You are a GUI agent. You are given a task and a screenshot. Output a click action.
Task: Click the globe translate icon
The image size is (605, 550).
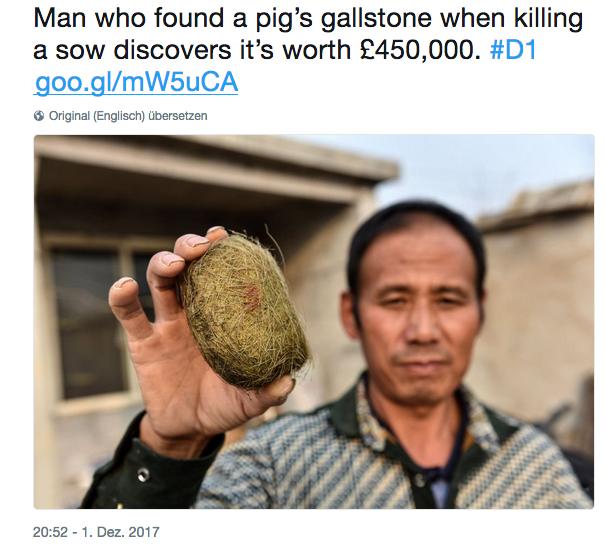(x=39, y=116)
